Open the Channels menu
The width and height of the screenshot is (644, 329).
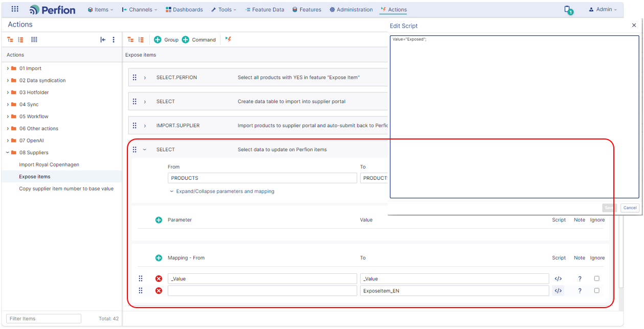(140, 10)
